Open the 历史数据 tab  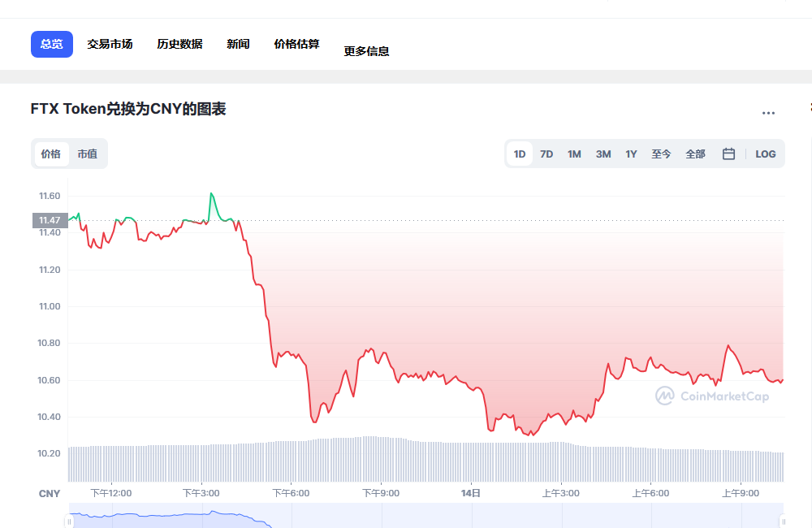[x=179, y=44]
